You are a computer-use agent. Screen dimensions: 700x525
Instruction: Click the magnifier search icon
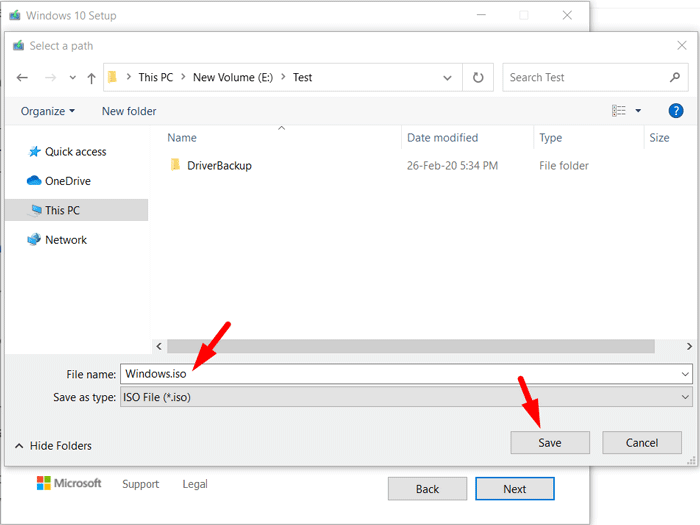pyautogui.click(x=675, y=77)
